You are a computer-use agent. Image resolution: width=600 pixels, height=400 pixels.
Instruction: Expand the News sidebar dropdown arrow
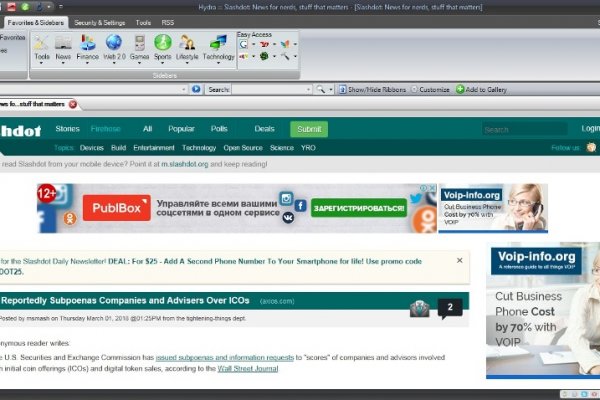point(63,64)
